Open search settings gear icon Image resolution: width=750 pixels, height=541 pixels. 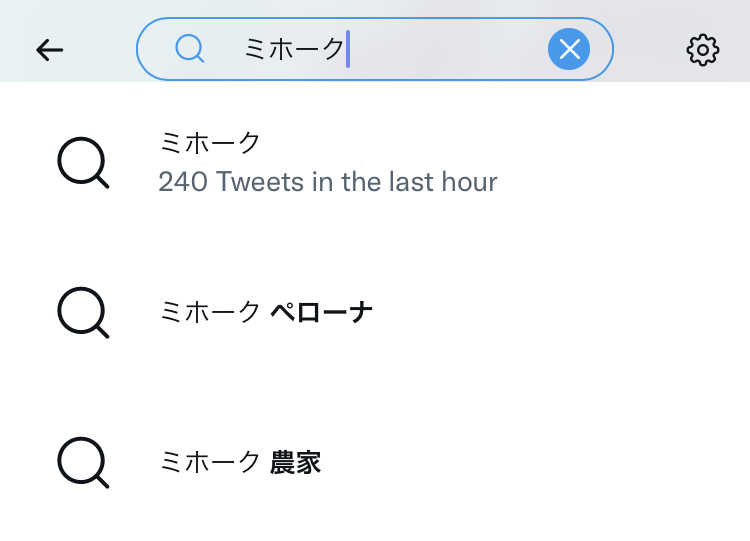[x=703, y=49]
